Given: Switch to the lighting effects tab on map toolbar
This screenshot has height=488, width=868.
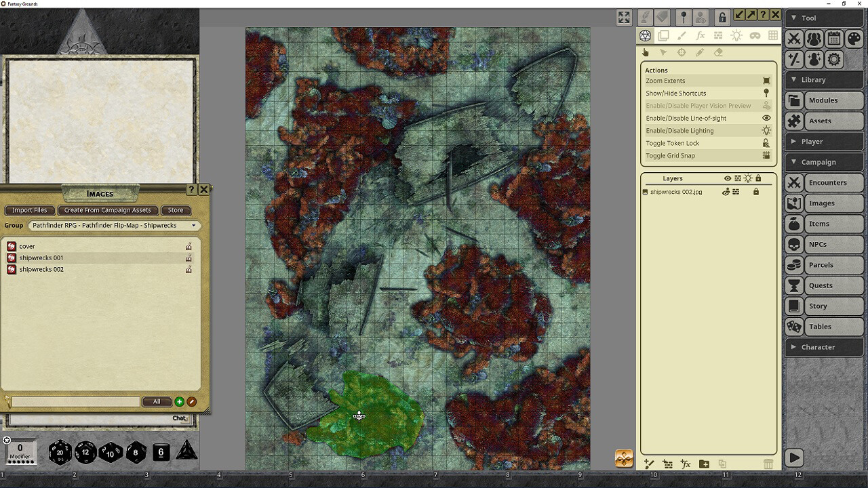Looking at the screenshot, I should point(736,35).
